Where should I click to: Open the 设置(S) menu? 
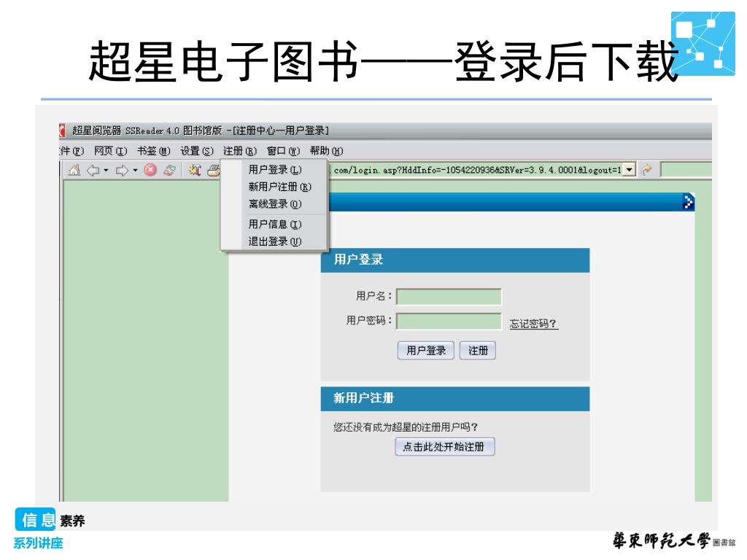pyautogui.click(x=197, y=151)
